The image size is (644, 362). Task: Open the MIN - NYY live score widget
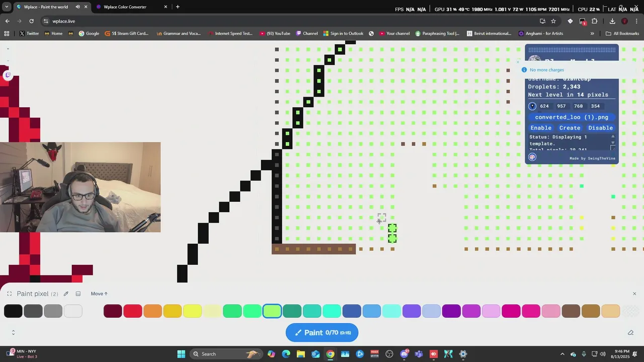23,354
